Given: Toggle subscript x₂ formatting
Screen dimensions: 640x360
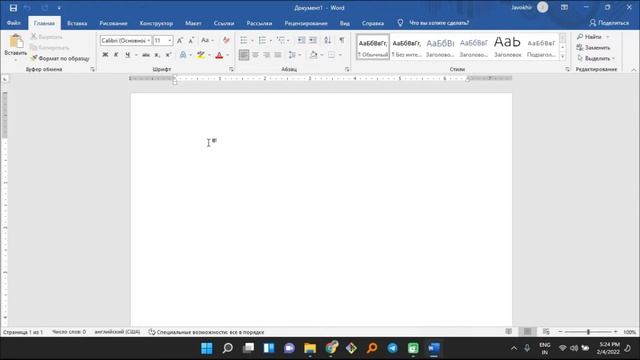Looking at the screenshot, I should (157, 55).
